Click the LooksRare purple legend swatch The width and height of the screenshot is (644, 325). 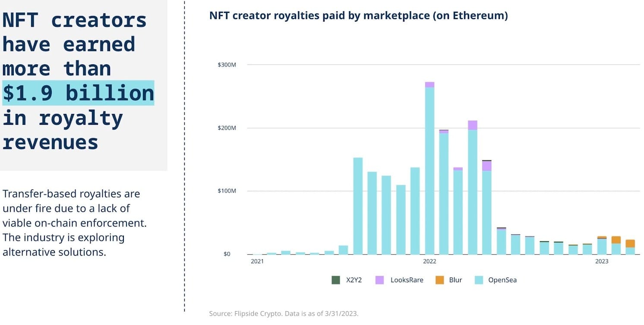[379, 280]
